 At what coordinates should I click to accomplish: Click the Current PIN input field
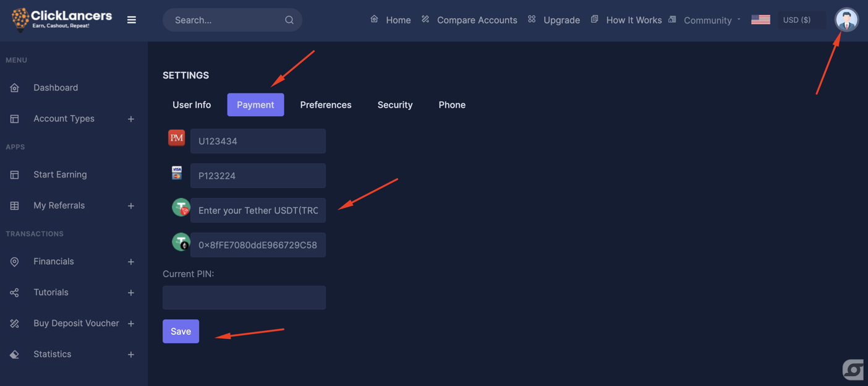(x=244, y=298)
